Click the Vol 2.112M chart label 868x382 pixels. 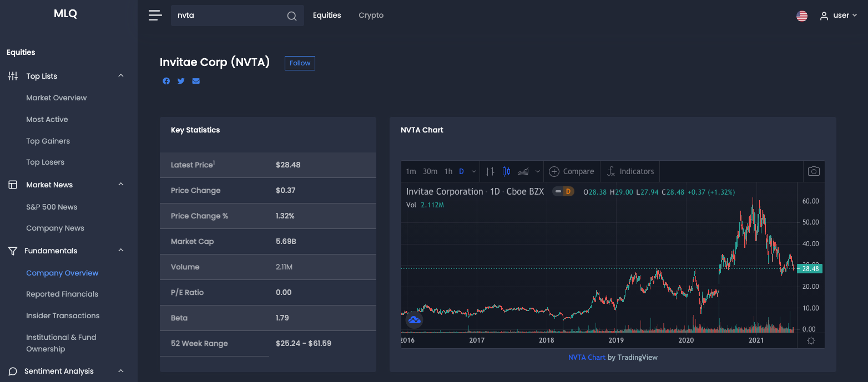(x=425, y=205)
